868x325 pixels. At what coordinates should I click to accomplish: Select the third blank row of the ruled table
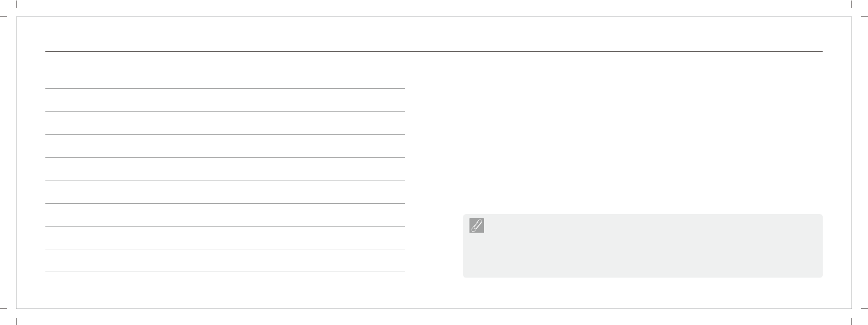pyautogui.click(x=225, y=146)
